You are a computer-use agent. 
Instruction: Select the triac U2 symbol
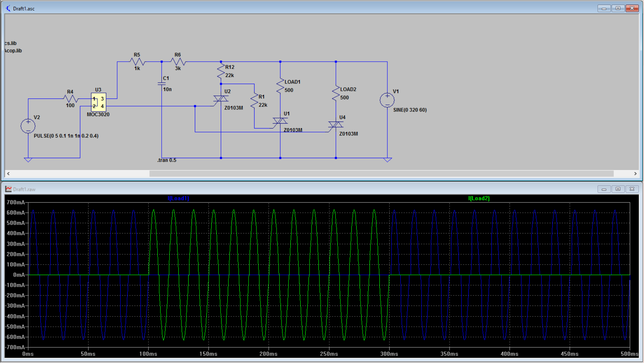(x=221, y=99)
